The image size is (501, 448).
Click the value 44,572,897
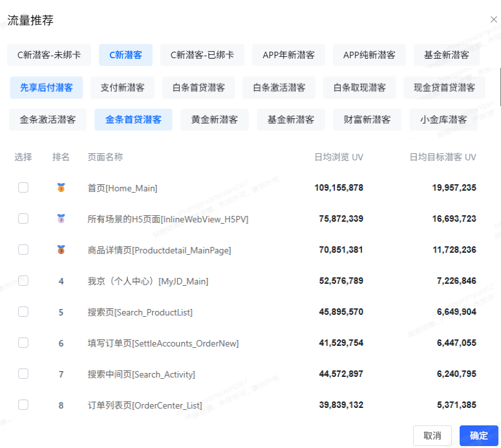click(x=341, y=374)
